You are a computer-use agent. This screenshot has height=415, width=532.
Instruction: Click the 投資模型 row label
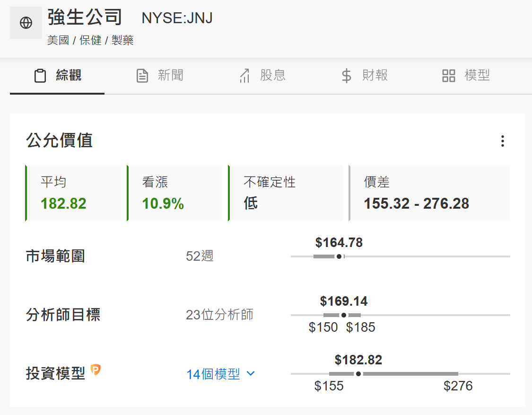[x=55, y=373]
